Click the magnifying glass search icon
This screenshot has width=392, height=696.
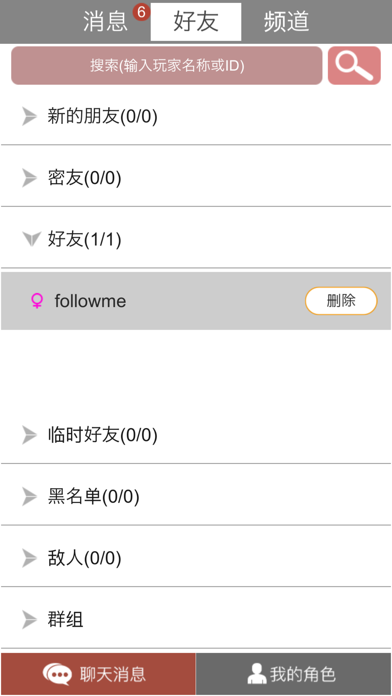(354, 65)
